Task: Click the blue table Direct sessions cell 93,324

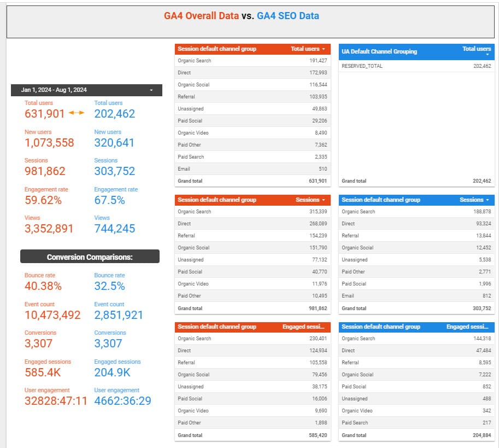Action: [x=484, y=224]
